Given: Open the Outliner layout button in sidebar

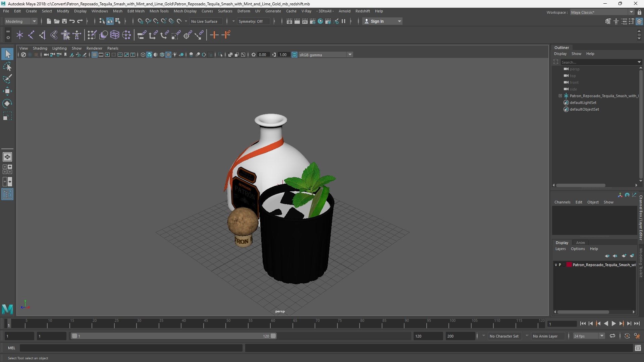Looking at the screenshot, I should pyautogui.click(x=7, y=194).
